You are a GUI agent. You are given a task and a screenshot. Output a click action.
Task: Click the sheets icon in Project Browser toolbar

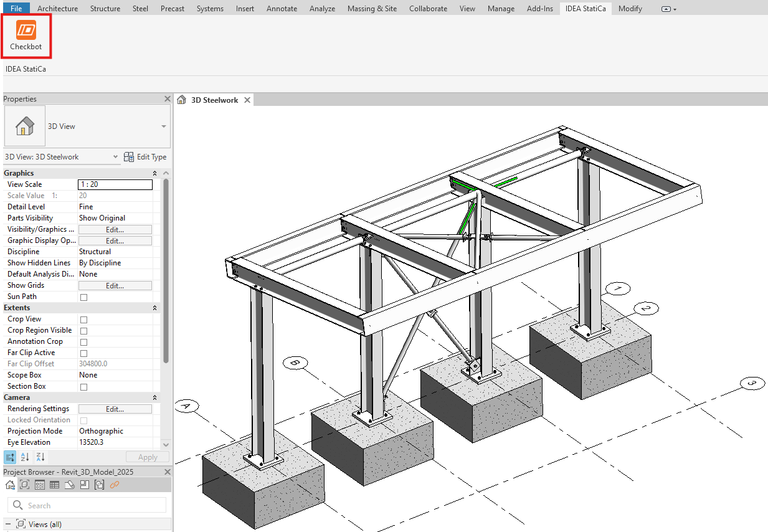point(70,485)
